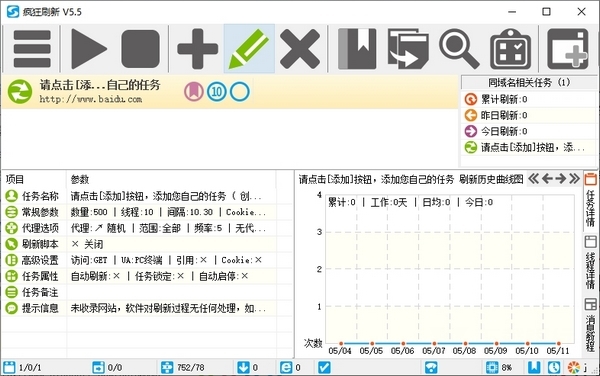Jump to the last chart page with double right arrows
This screenshot has width=600, height=376.
pyautogui.click(x=574, y=179)
